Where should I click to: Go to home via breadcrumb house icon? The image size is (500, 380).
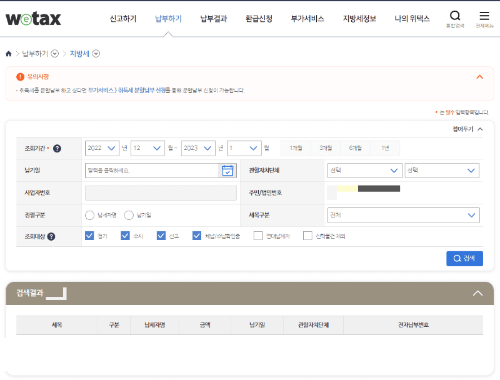coord(9,54)
